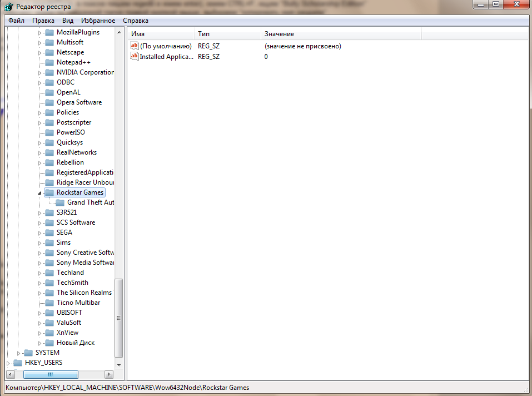
Task: Expand the NVIDIA Corporation key
Action: [39, 73]
